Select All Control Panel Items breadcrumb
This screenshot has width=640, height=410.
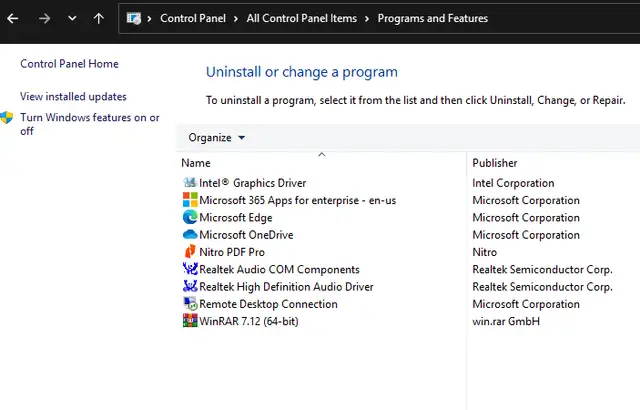[x=302, y=18]
